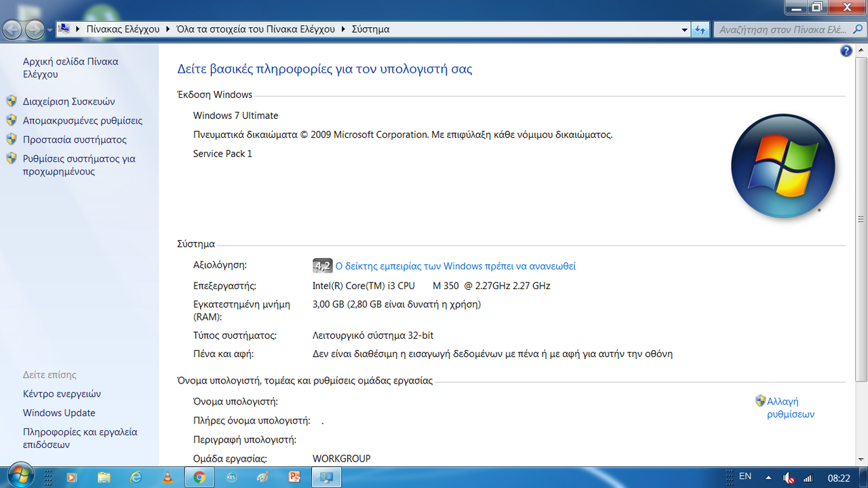Go back with the Back arrow button

(x=13, y=29)
